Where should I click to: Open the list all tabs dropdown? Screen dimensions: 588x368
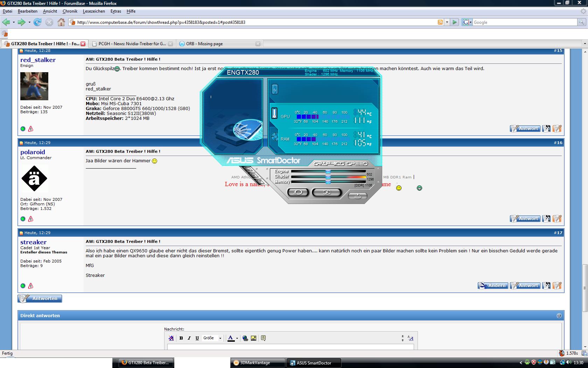(584, 44)
